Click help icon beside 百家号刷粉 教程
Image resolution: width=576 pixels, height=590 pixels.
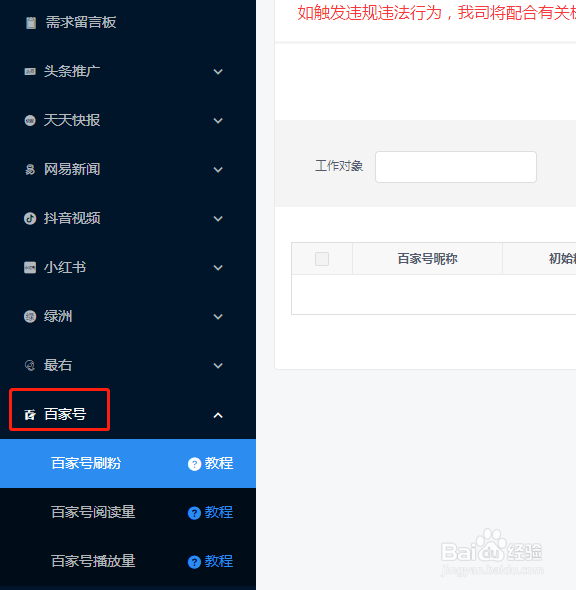click(194, 464)
